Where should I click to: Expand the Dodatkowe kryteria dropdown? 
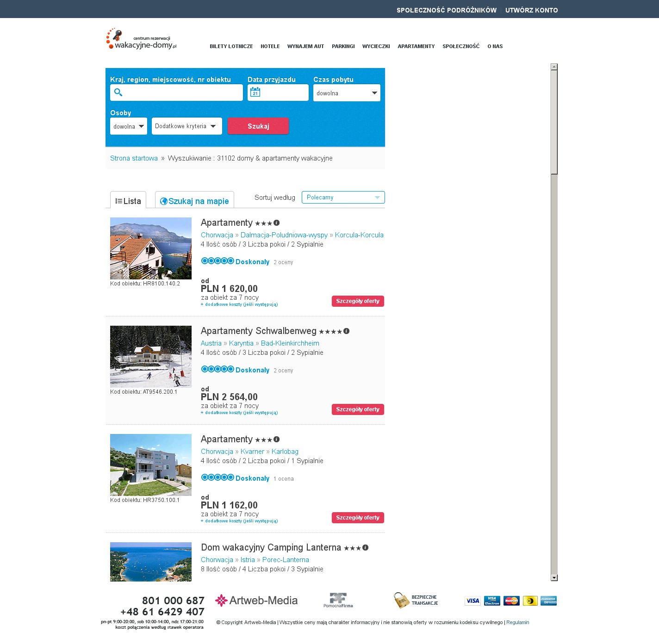187,126
